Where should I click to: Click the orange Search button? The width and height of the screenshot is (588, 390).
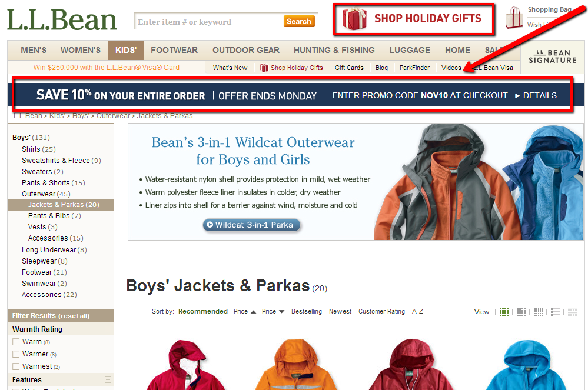[299, 22]
